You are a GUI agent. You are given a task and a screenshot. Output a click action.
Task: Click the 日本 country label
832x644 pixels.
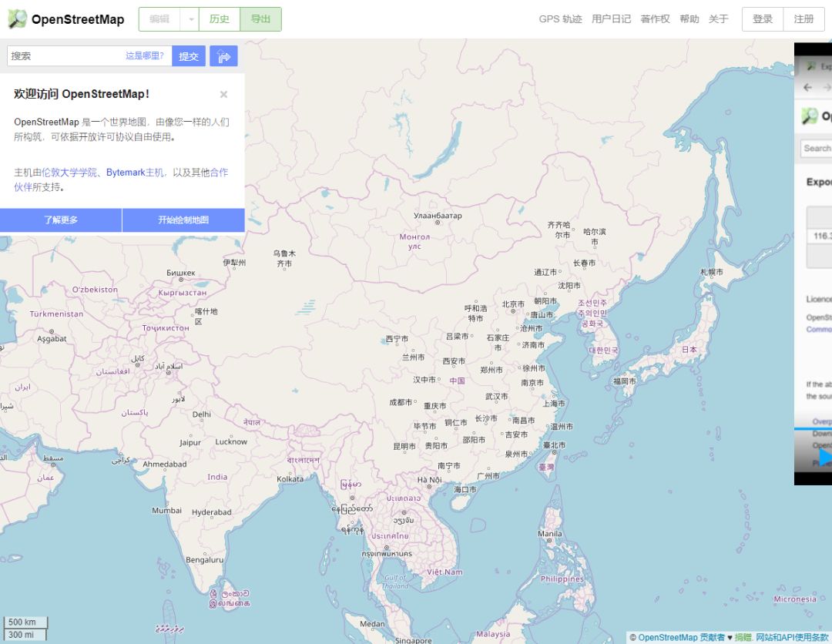point(689,349)
